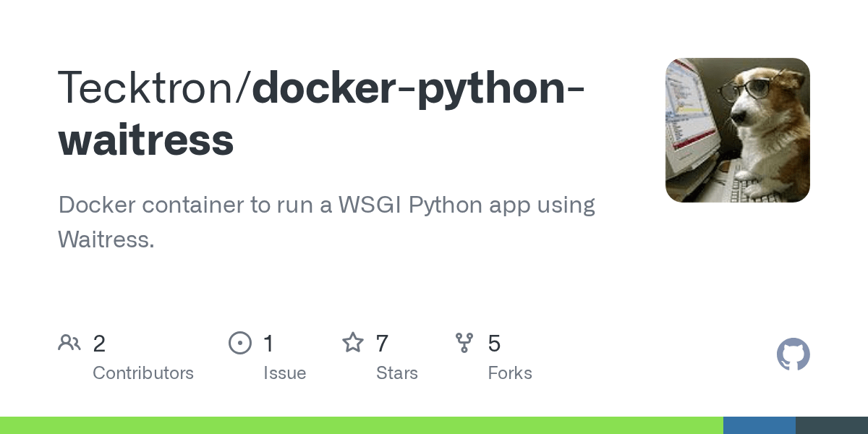Click the GitHub Octocat logo

[793, 354]
